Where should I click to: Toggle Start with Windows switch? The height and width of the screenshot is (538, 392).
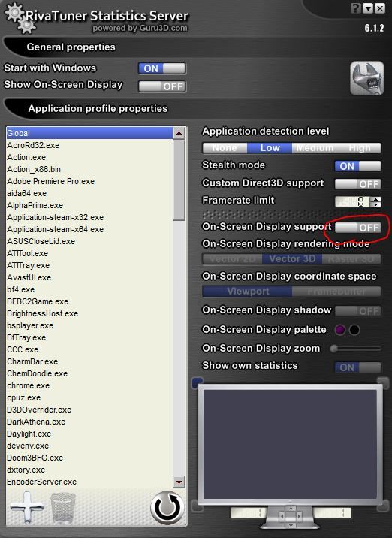pyautogui.click(x=162, y=68)
